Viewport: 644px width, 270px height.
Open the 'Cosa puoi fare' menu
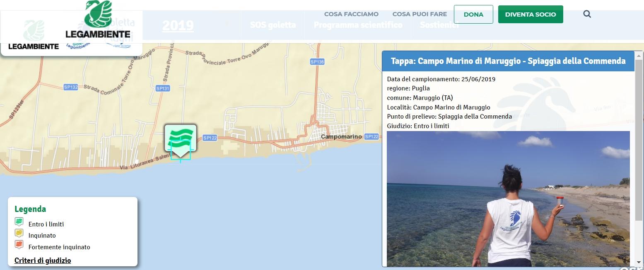420,14
